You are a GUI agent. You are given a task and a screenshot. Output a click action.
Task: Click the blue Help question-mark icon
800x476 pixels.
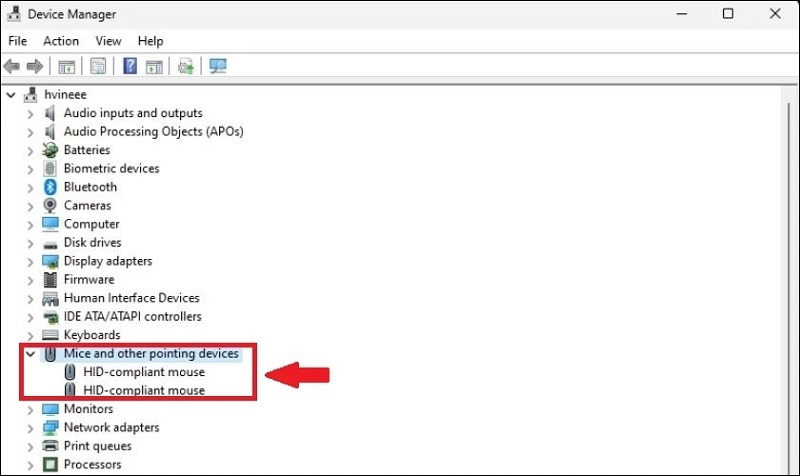click(130, 66)
